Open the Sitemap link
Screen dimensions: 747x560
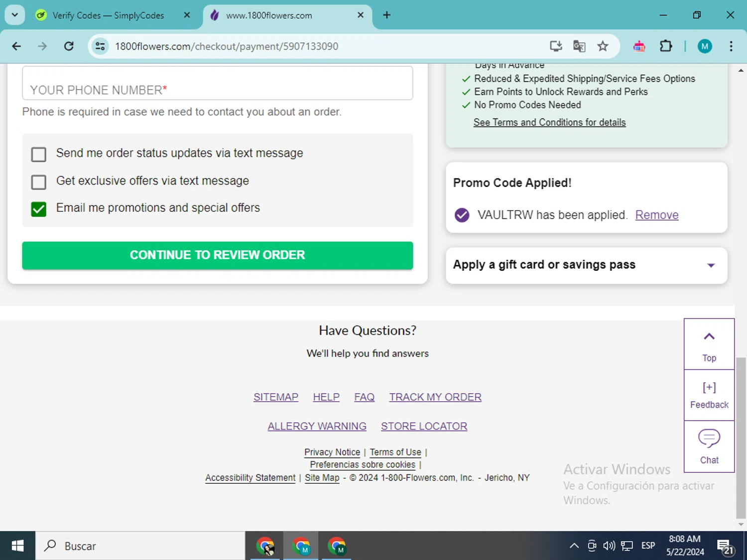[x=276, y=397]
